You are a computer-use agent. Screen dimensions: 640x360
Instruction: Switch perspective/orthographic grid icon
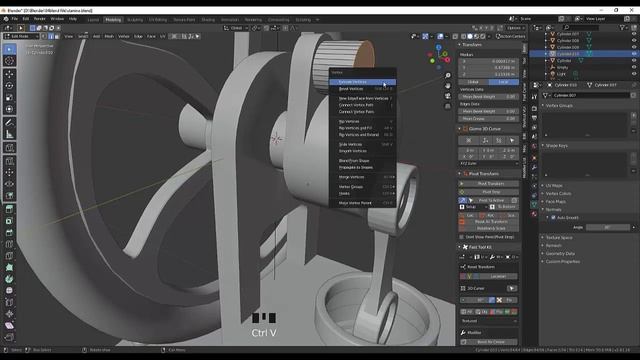point(448,106)
